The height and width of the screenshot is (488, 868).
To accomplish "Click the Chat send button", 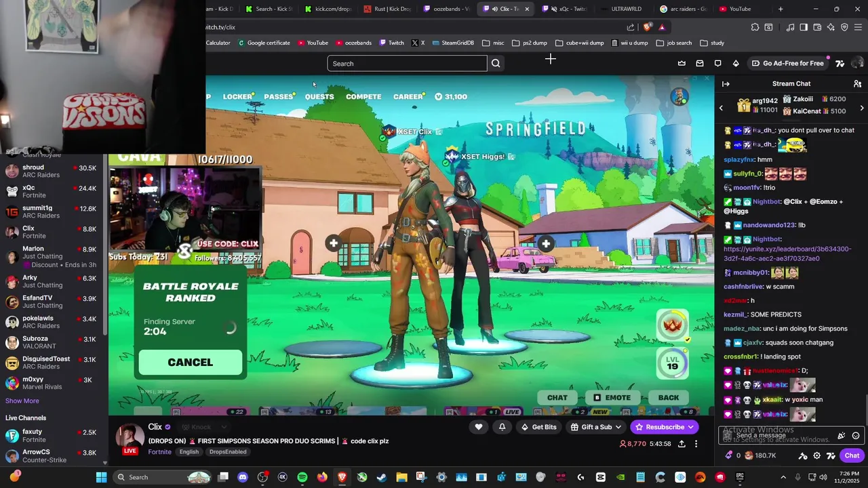I will [852, 455].
